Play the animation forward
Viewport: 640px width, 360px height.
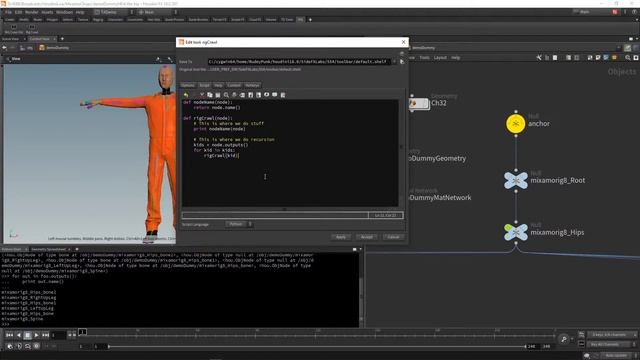click(x=36, y=335)
